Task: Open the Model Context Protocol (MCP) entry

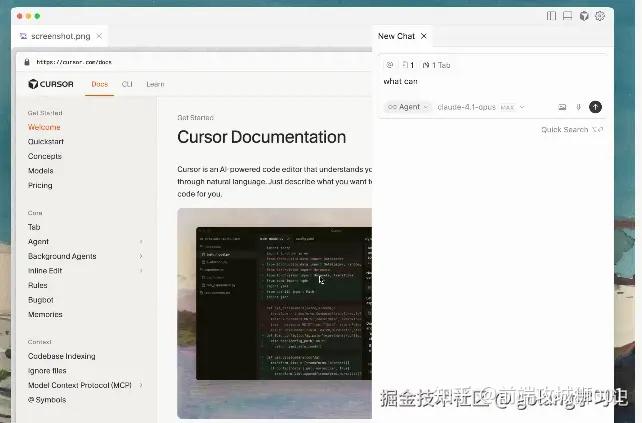Action: [80, 385]
